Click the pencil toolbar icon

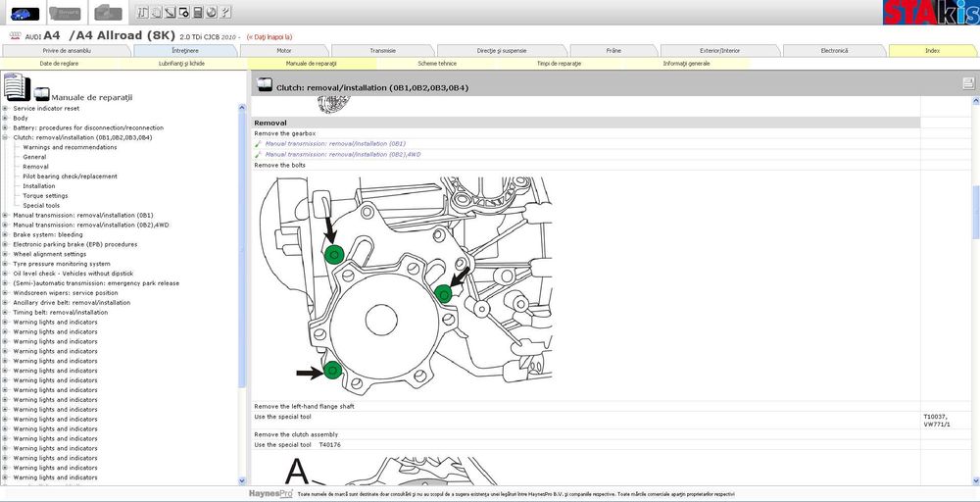pyautogui.click(x=170, y=12)
